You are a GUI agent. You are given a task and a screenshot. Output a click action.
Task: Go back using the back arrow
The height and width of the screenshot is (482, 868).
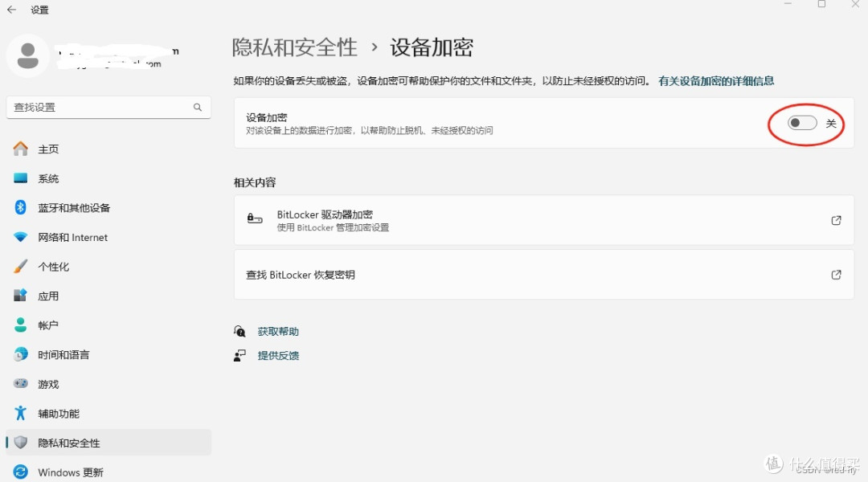(x=11, y=10)
